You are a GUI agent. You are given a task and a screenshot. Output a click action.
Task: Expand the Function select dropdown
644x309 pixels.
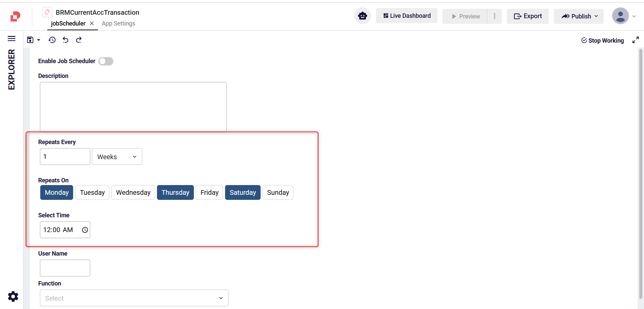[x=134, y=298]
